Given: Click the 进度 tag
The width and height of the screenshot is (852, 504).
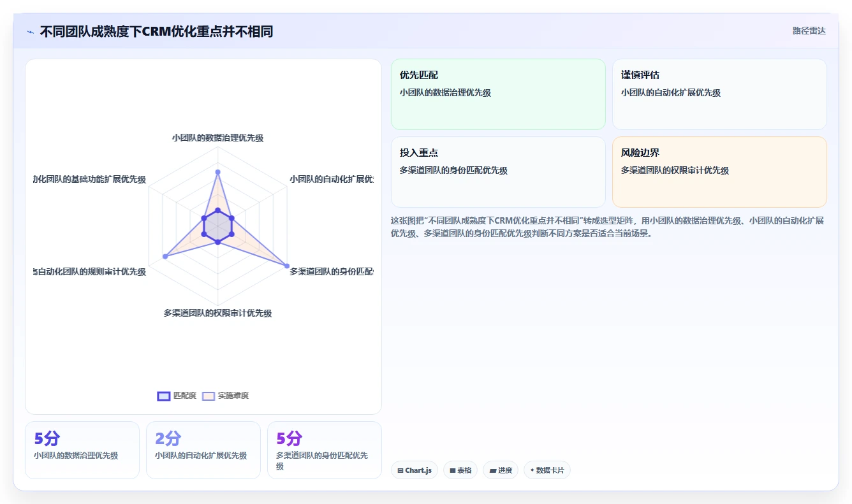Looking at the screenshot, I should pos(501,470).
